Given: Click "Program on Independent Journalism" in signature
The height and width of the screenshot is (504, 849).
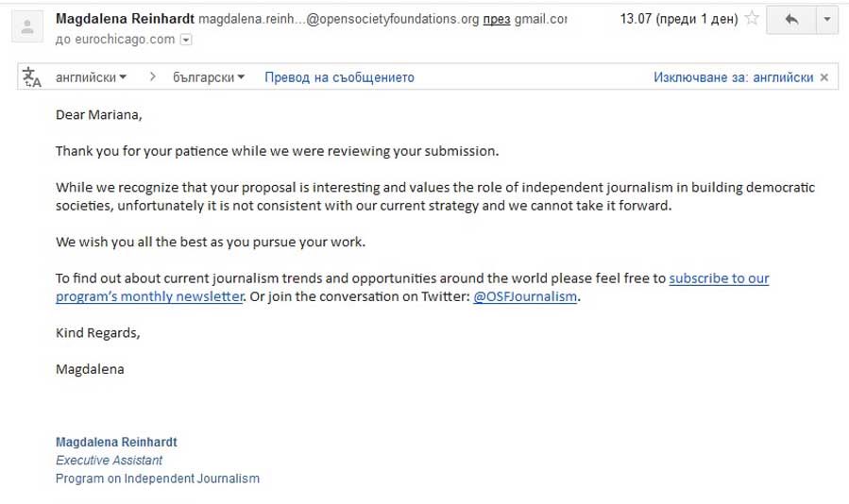Looking at the screenshot, I should (x=157, y=479).
